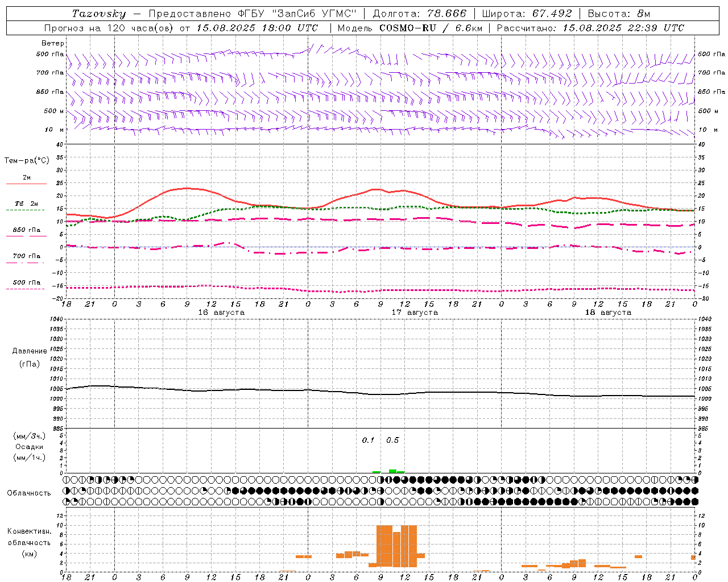Click the (гПа) unit label under Давление
The image size is (728, 582).
tap(30, 364)
